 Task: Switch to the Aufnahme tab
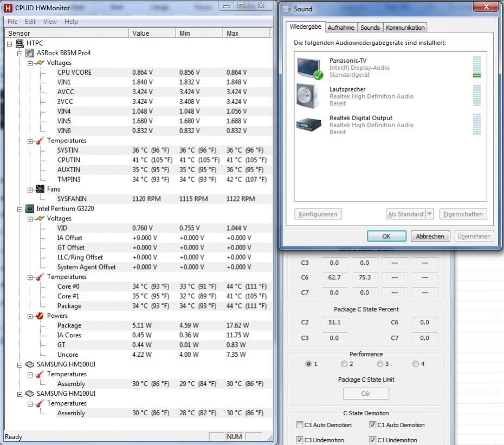click(x=341, y=28)
